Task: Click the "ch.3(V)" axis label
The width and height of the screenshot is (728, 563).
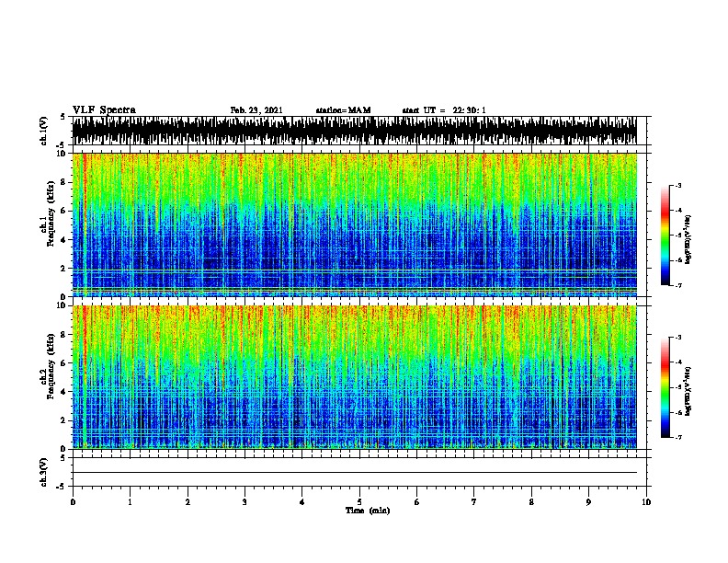Action: [x=44, y=472]
